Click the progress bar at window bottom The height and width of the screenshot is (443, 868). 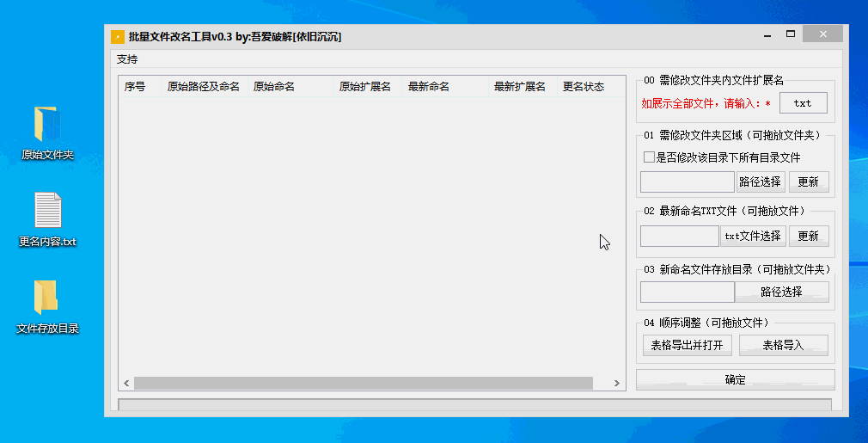tap(475, 405)
